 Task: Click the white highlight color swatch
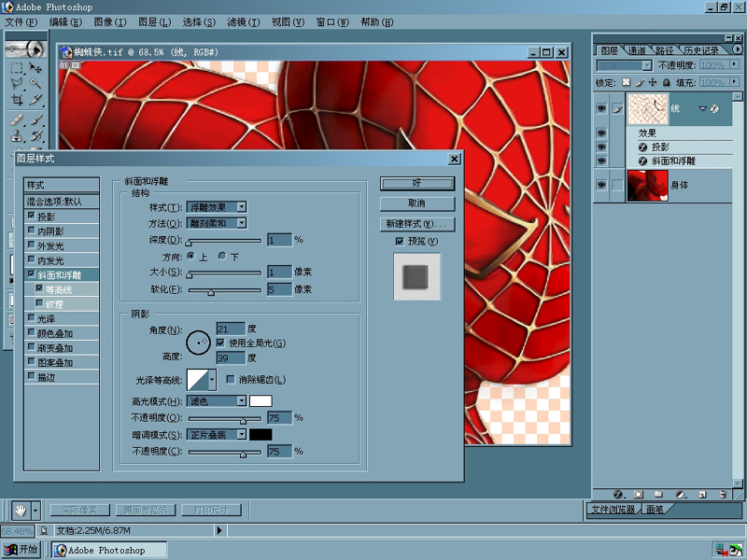pyautogui.click(x=261, y=401)
